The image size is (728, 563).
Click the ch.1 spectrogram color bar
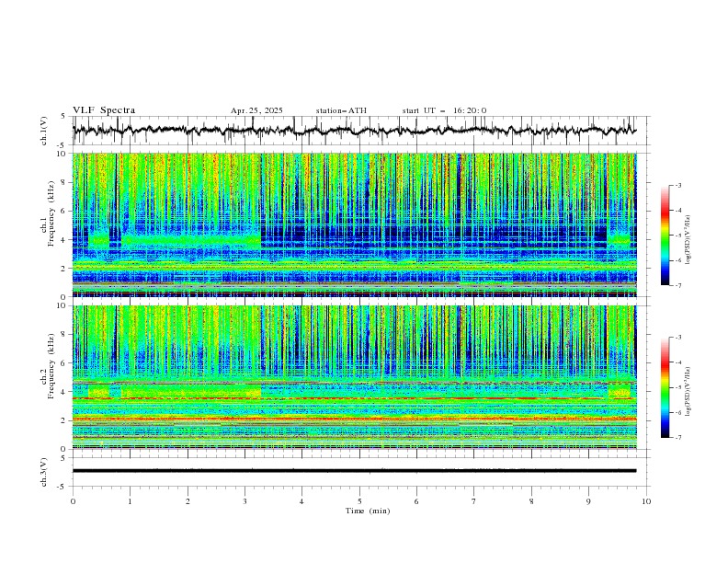[x=665, y=236]
